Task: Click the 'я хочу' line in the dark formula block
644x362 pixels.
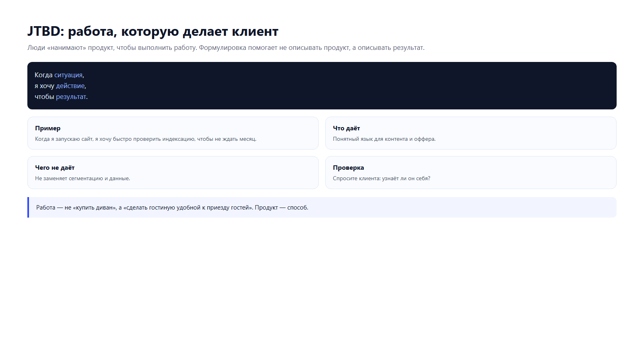Action: [60, 86]
